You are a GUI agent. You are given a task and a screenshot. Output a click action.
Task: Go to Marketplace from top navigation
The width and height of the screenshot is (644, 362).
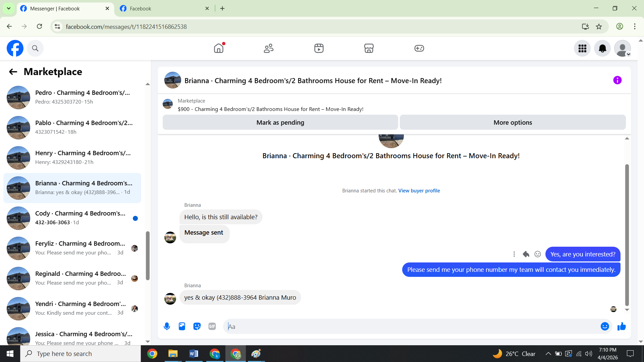[x=369, y=49]
